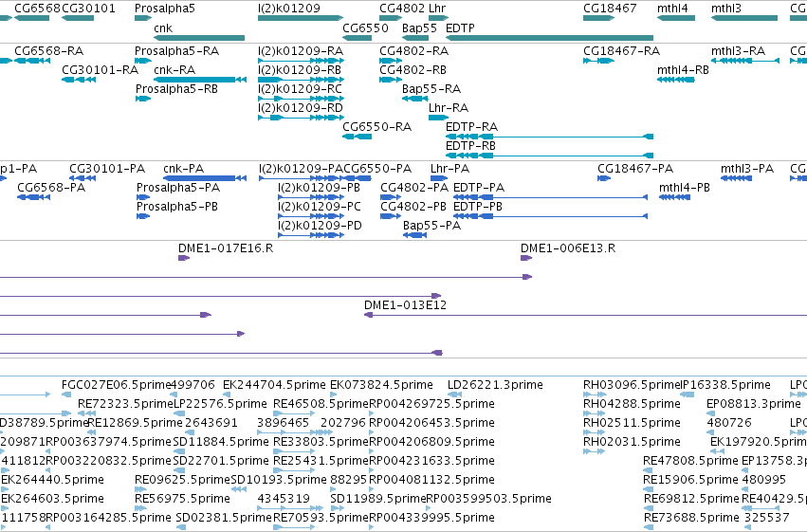
Task: Click the CG18467 gene feature
Action: 599,18
